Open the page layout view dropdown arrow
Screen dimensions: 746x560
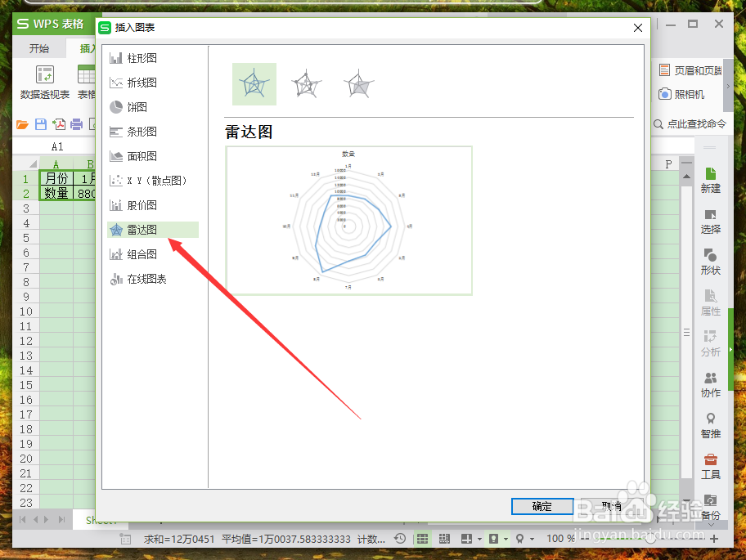[479, 538]
